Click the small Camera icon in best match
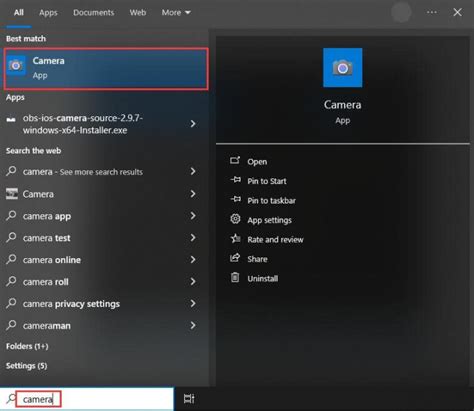 (16, 65)
